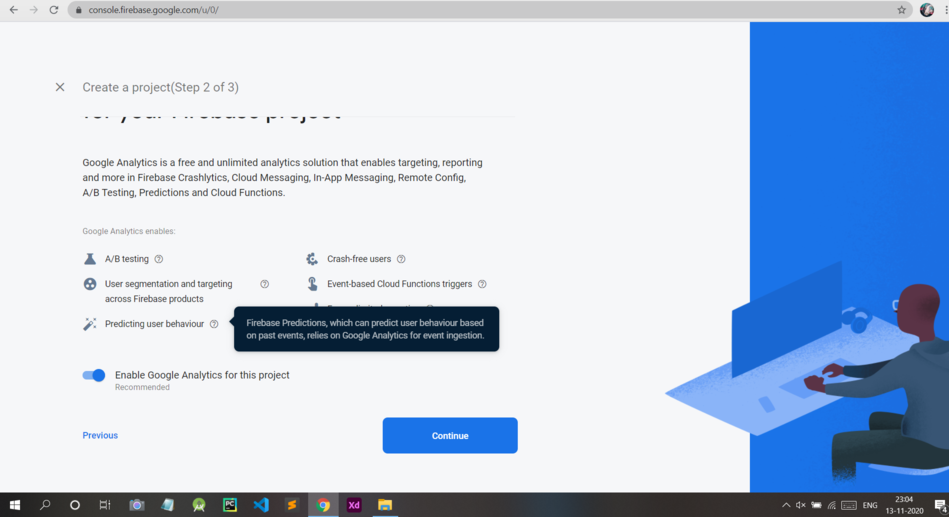This screenshot has height=517, width=949.
Task: Open the Chrome profile avatar
Action: tap(927, 10)
